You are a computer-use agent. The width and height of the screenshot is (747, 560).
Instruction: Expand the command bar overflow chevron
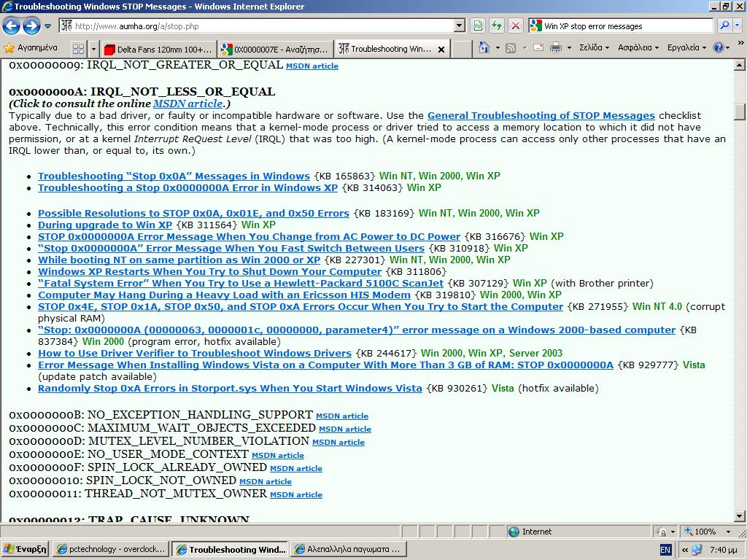[x=741, y=43]
